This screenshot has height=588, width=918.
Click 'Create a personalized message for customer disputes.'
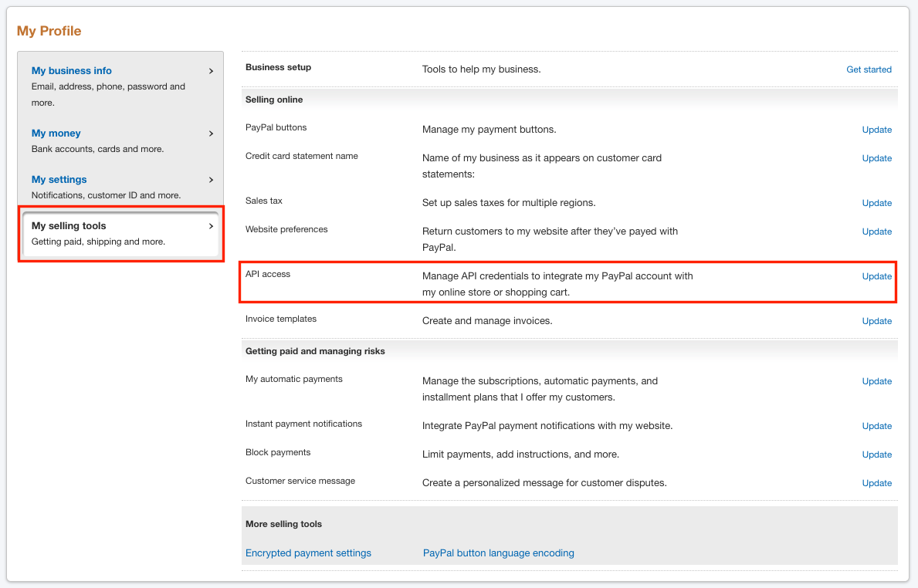[x=544, y=483]
